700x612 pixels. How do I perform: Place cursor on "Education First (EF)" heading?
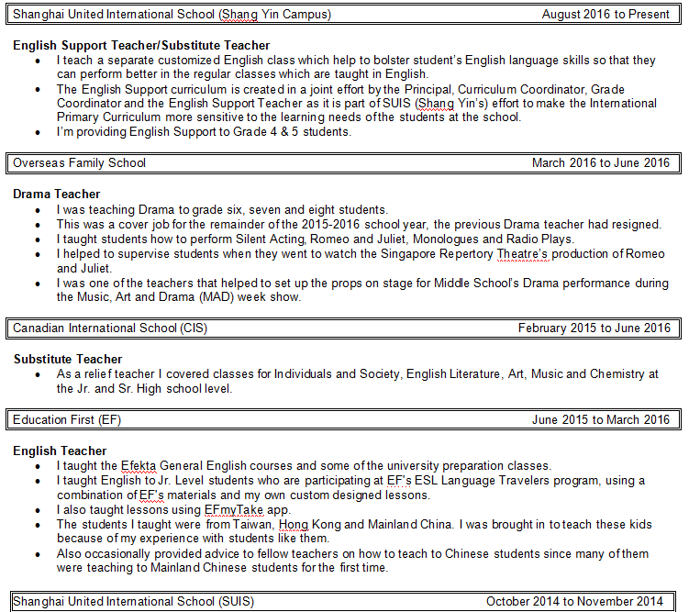(x=67, y=420)
